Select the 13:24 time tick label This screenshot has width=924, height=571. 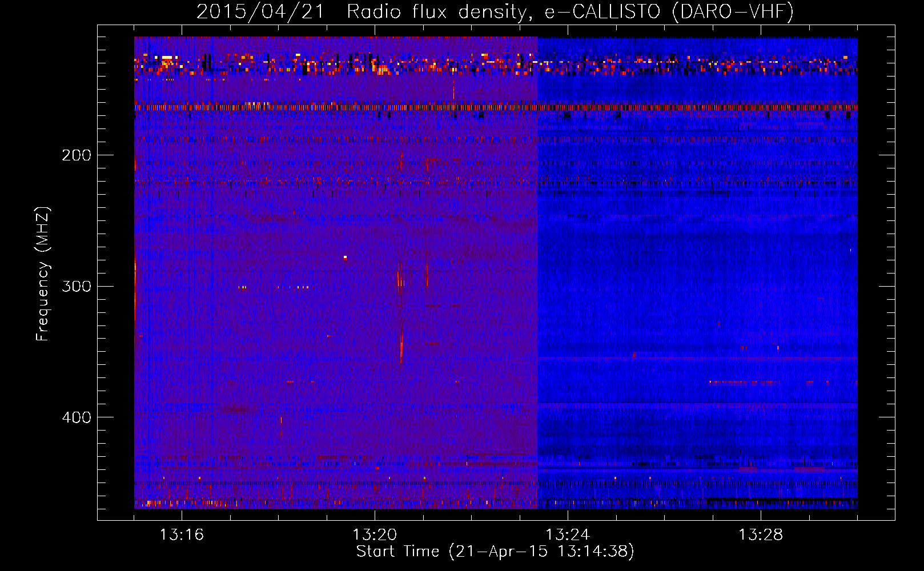click(568, 534)
